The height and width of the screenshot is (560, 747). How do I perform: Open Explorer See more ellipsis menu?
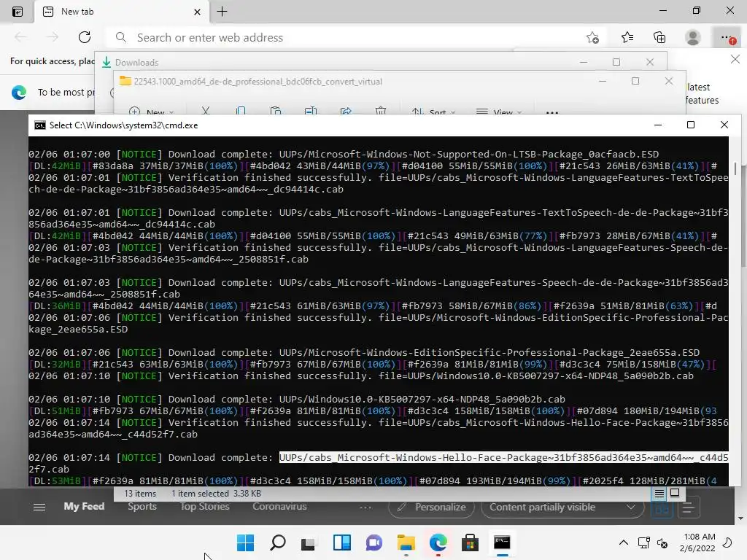coord(552,112)
